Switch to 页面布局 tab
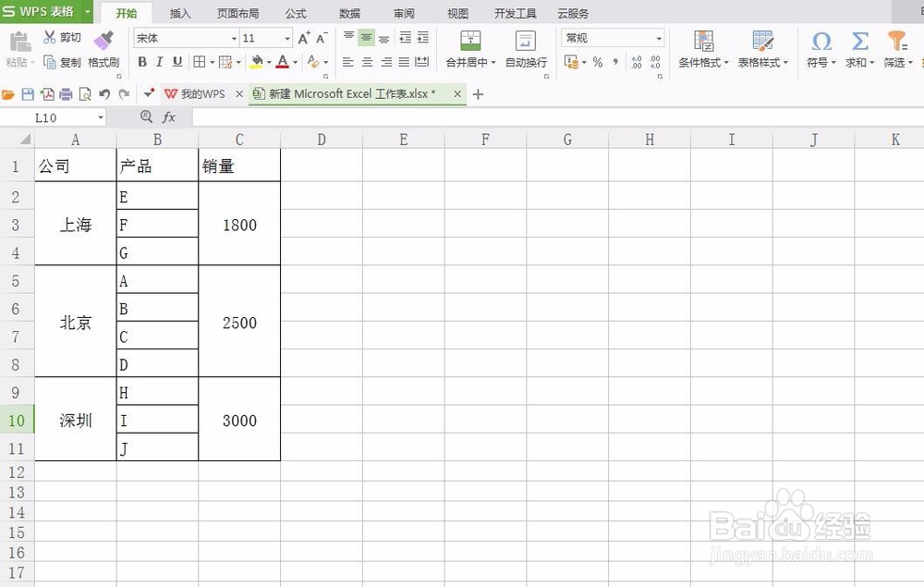 pos(237,13)
